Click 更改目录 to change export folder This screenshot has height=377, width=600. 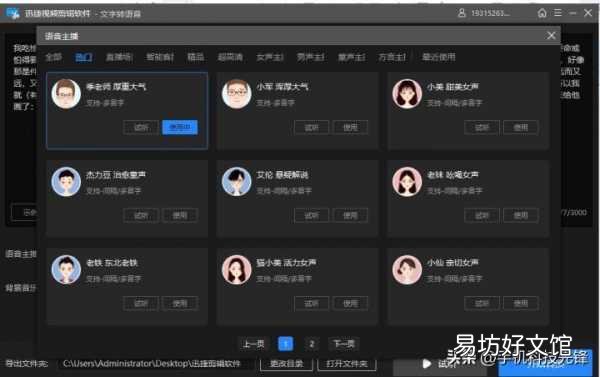pyautogui.click(x=286, y=363)
